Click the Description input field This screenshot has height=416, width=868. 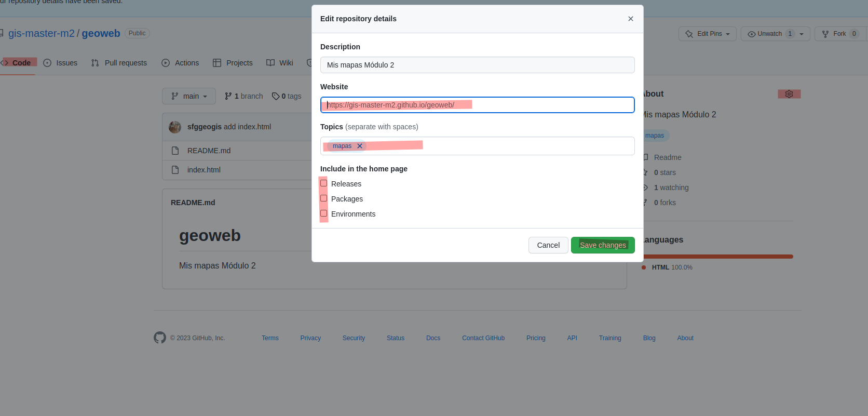pyautogui.click(x=477, y=65)
